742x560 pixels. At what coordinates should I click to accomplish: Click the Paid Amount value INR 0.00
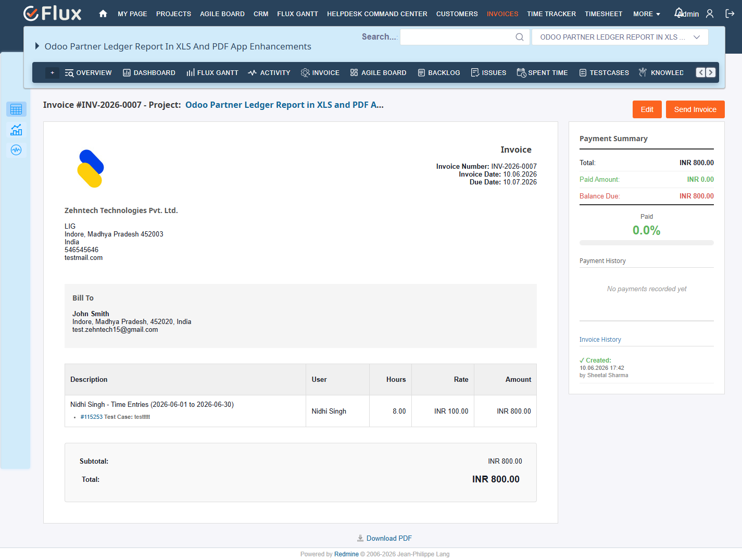pyautogui.click(x=700, y=180)
